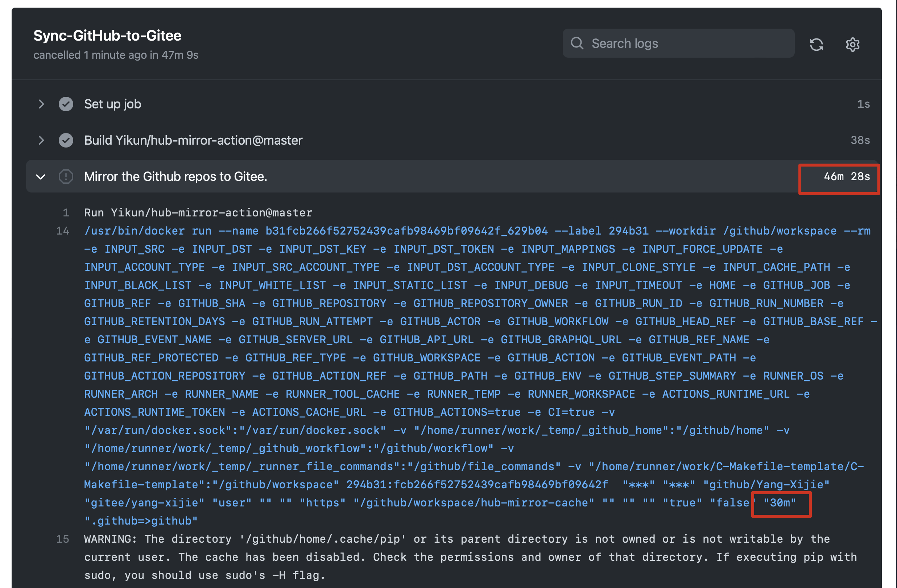The height and width of the screenshot is (588, 897).
Task: Click the "github/Yang-Xijie" argument in log
Action: point(766,485)
